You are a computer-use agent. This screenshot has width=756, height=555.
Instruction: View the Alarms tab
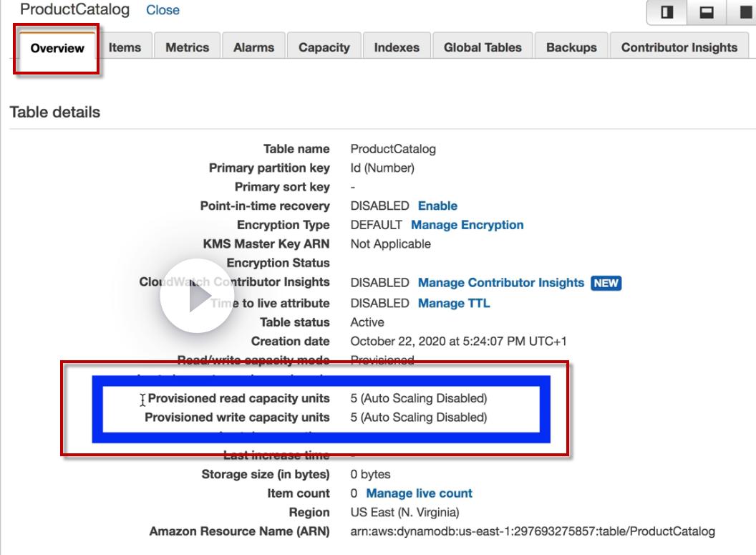click(x=253, y=48)
